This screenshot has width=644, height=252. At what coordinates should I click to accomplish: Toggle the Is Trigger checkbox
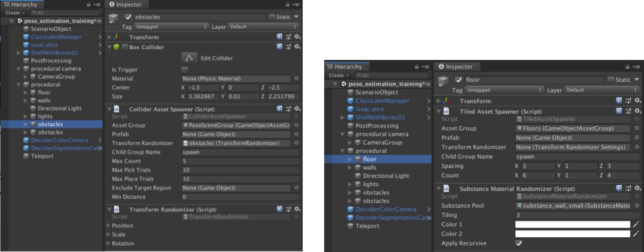[x=185, y=70]
